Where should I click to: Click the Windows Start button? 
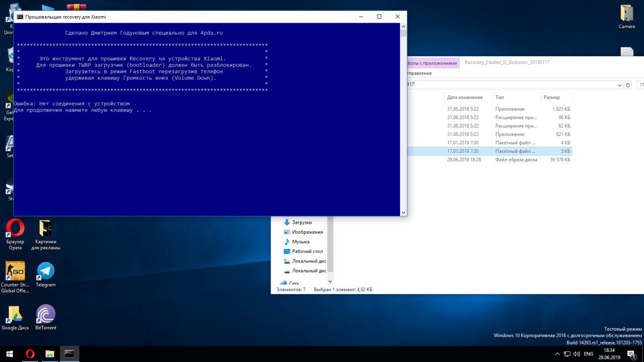pos(9,354)
